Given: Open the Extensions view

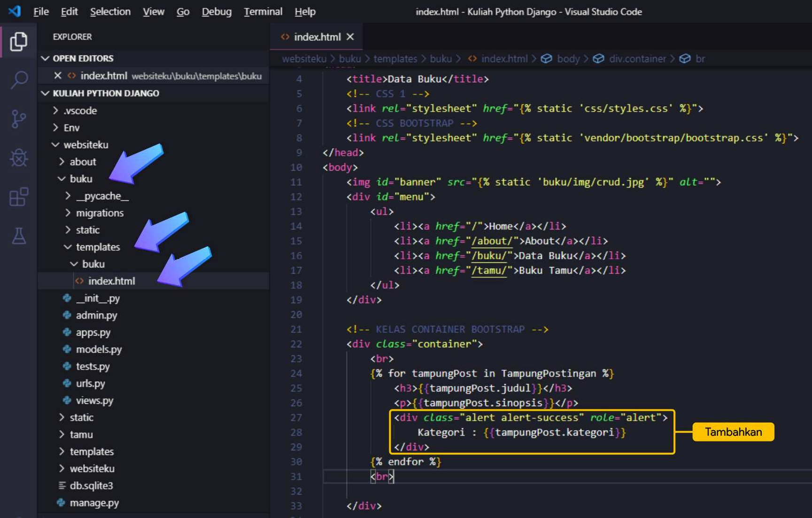Looking at the screenshot, I should tap(18, 197).
